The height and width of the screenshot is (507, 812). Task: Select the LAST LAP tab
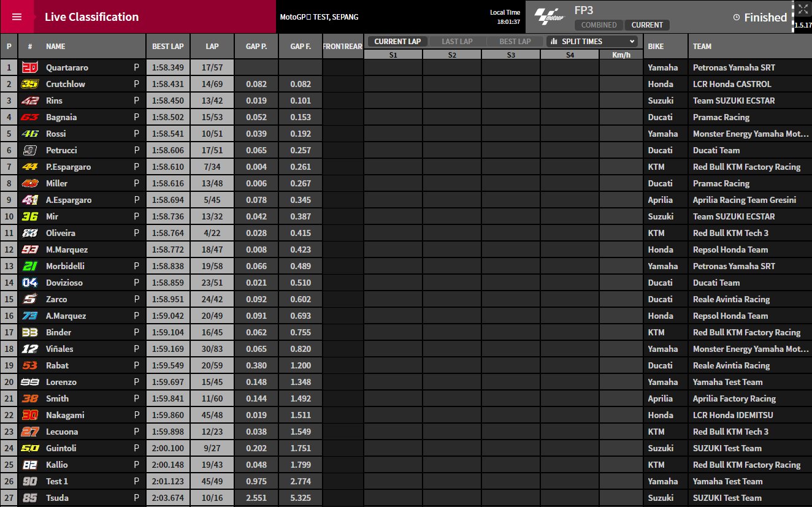coord(457,42)
